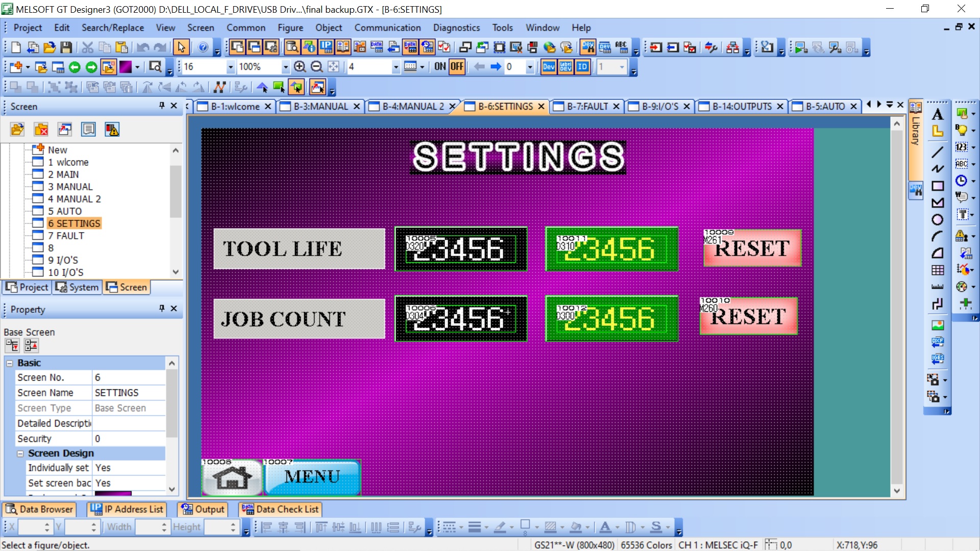The image size is (980, 551).
Task: Open the 100% zoom level dropdown
Action: [x=285, y=67]
